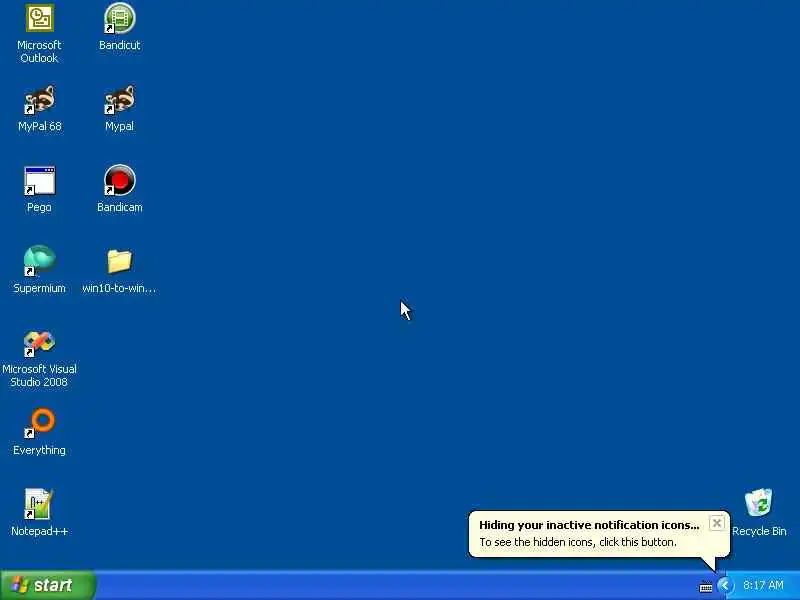Select the Bandicut desktop shortcut
Image resolution: width=800 pixels, height=600 pixels.
pyautogui.click(x=119, y=18)
